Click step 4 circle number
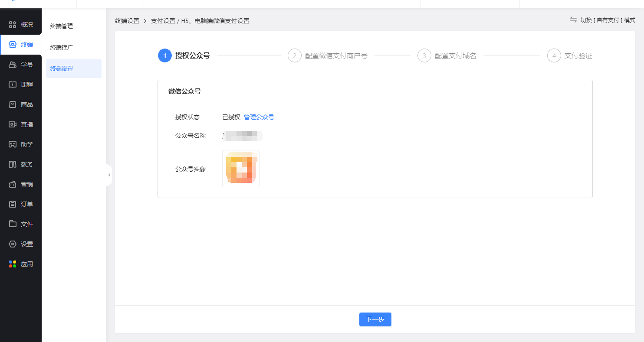The image size is (644, 342). click(x=554, y=55)
